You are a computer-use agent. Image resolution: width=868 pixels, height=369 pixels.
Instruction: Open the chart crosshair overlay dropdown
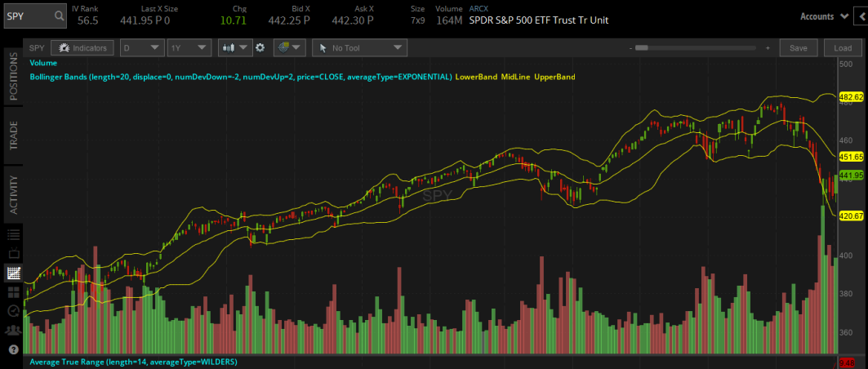(290, 48)
